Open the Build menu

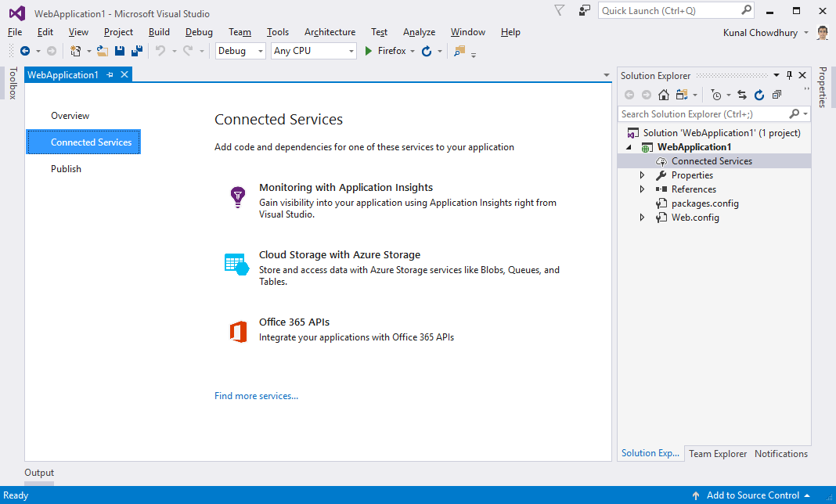159,32
